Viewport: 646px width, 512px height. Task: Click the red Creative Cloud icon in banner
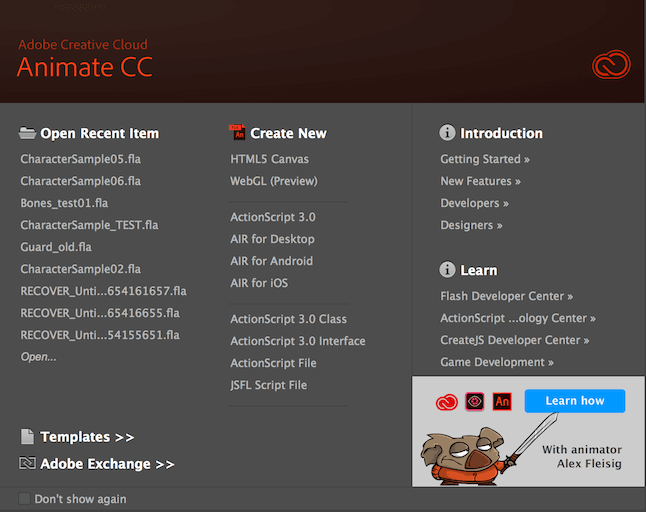[x=447, y=402]
